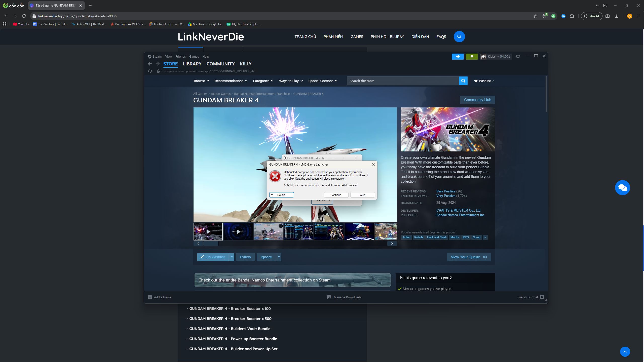Click the Steam announcements megaphone icon

[x=458, y=57]
